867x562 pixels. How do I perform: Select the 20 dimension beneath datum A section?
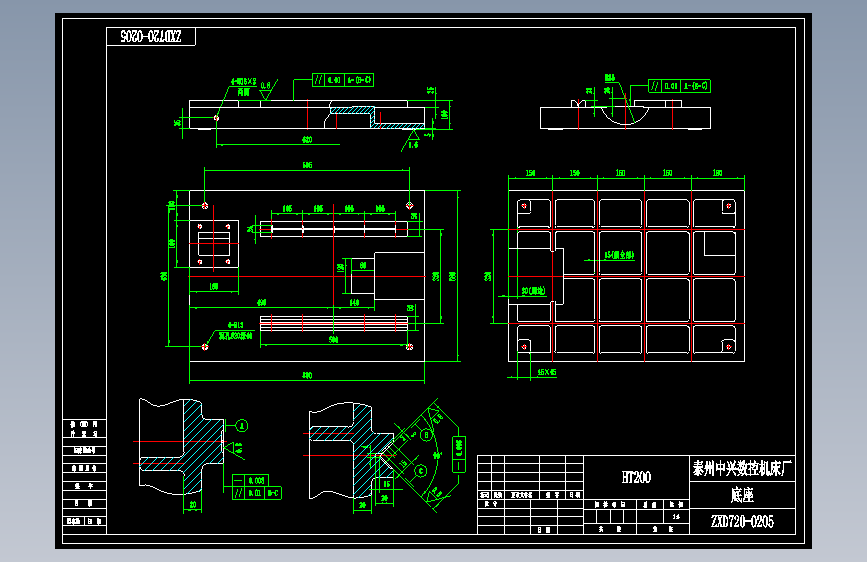pyautogui.click(x=192, y=504)
